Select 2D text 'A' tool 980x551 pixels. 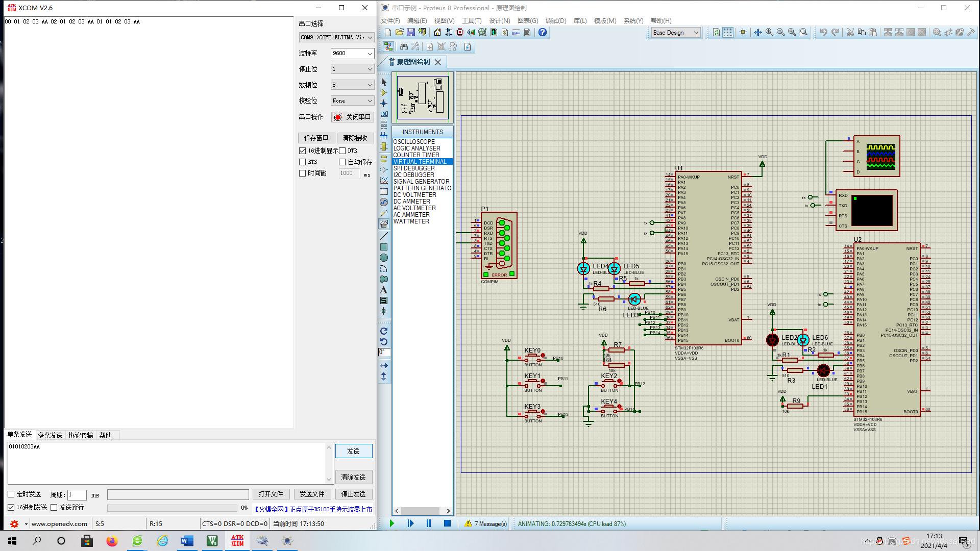[384, 290]
